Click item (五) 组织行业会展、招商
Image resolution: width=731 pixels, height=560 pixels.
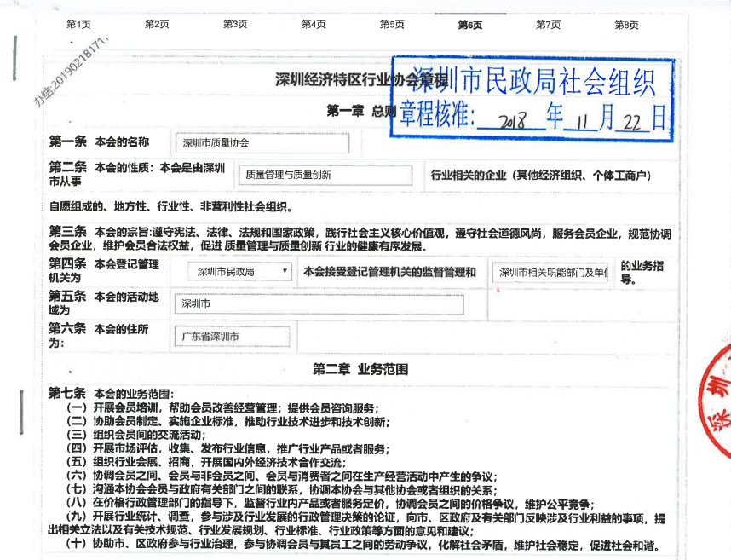click(x=206, y=463)
